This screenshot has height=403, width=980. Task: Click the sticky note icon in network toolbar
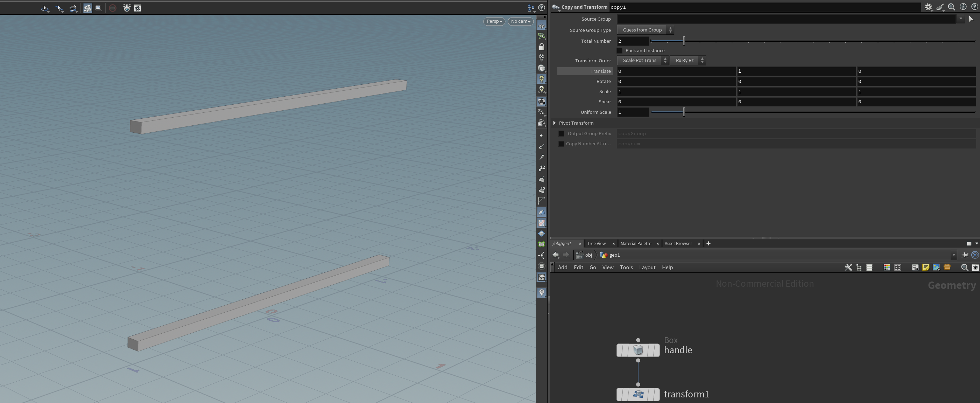coord(926,267)
